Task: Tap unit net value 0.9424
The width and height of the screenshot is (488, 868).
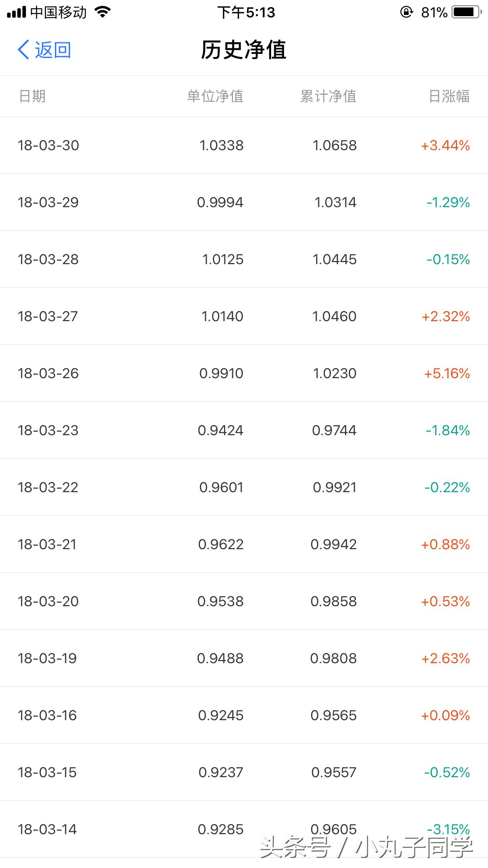Action: pos(220,430)
